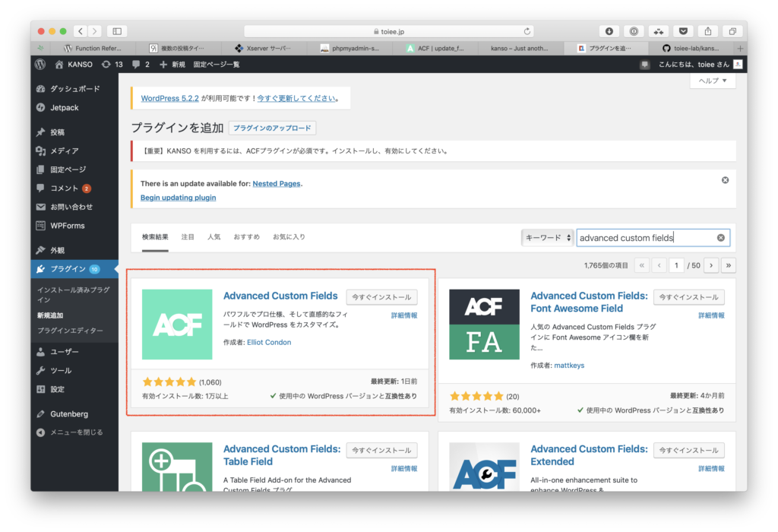The width and height of the screenshot is (778, 532).
Task: Click Safari back navigation arrow
Action: tap(81, 31)
